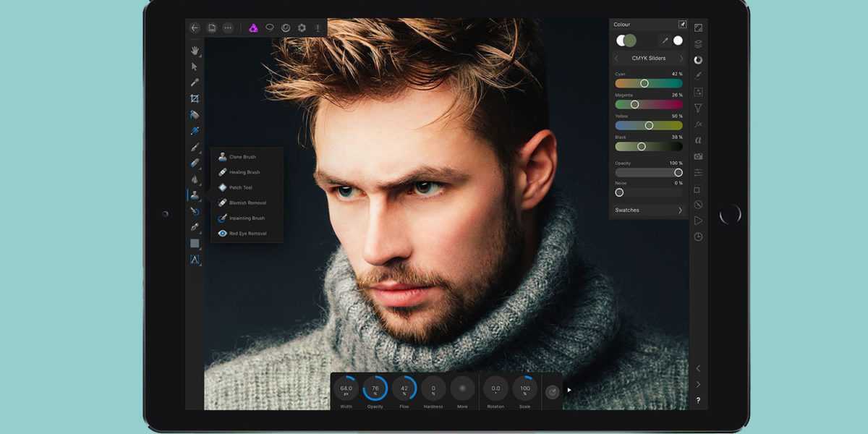Choose Red Eye Removal from the flyout
The height and width of the screenshot is (434, 868).
tap(247, 234)
